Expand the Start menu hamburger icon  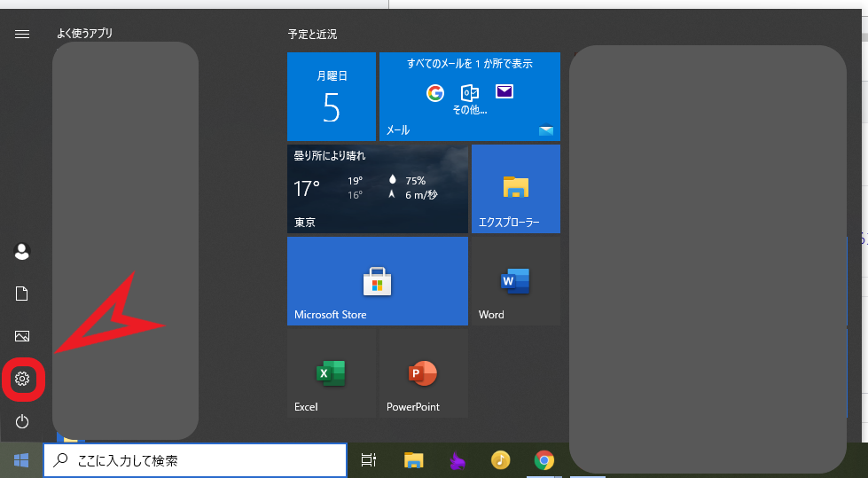[x=22, y=35]
